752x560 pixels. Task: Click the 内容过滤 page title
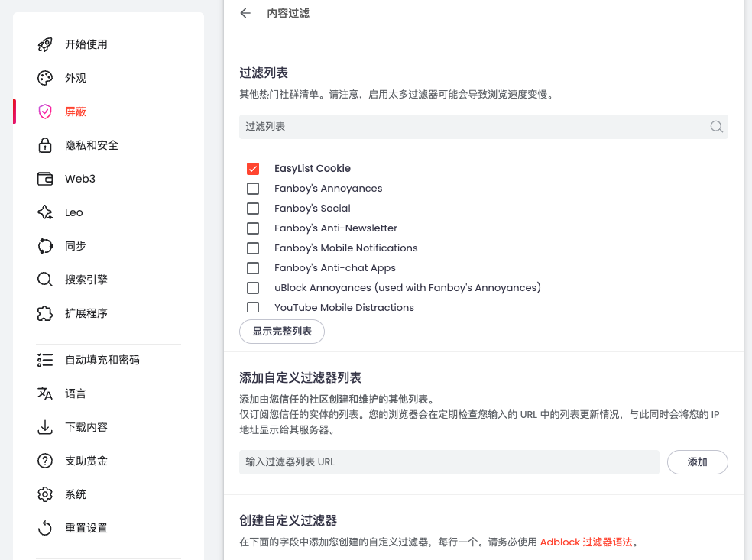point(288,13)
